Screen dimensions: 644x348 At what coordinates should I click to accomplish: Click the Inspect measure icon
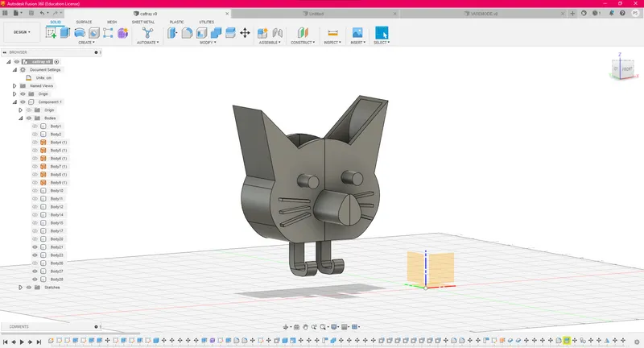[x=332, y=33]
